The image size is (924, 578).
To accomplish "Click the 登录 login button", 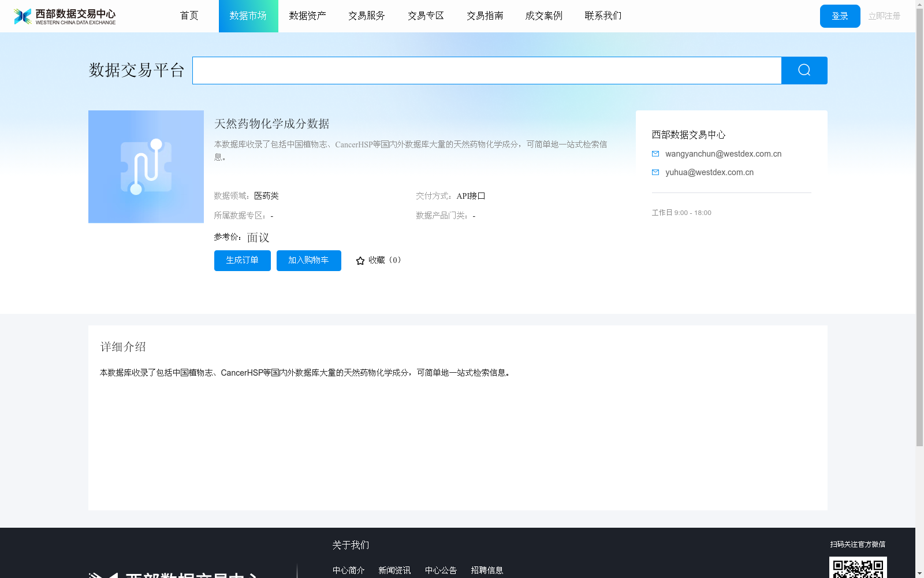I will [840, 16].
